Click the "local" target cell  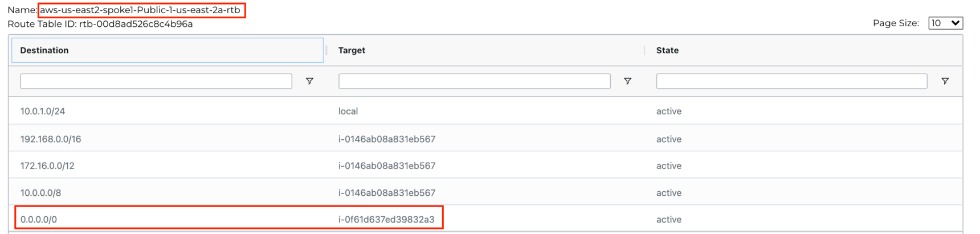(348, 111)
